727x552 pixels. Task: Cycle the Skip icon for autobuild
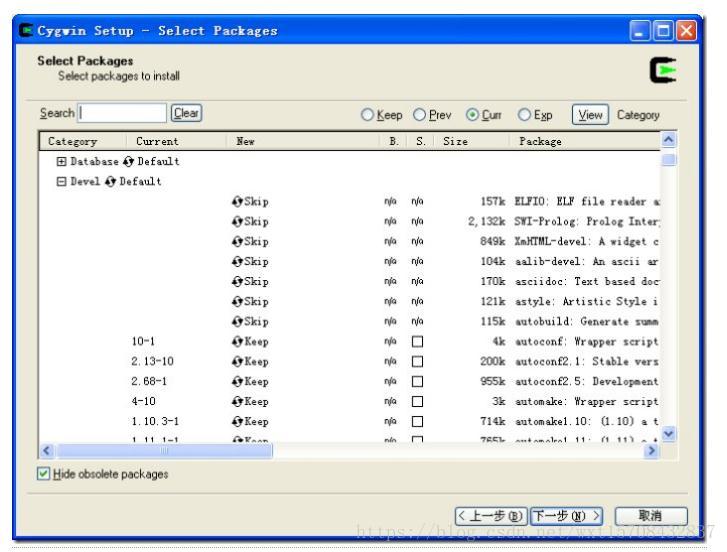coord(237,321)
